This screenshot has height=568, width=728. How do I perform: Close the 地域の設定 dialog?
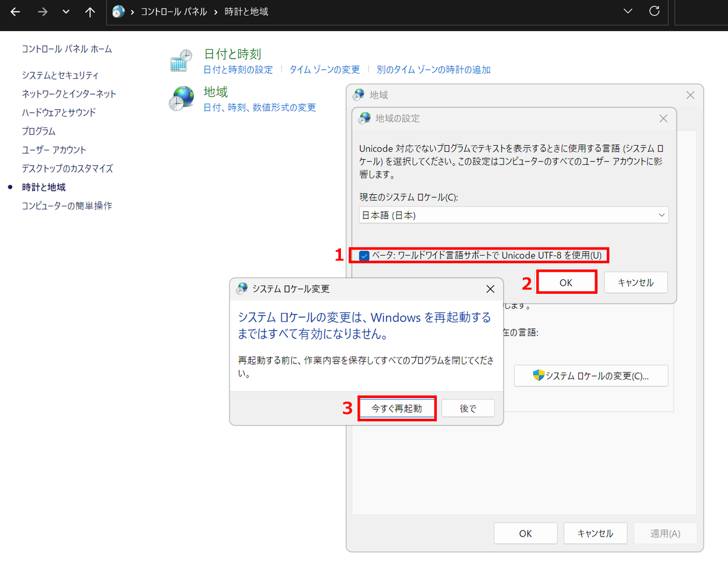(663, 118)
